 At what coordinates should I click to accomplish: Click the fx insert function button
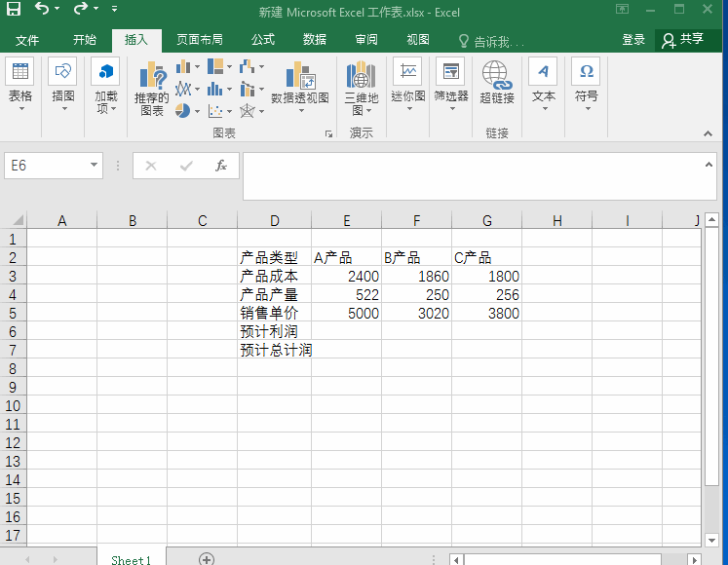pos(221,166)
